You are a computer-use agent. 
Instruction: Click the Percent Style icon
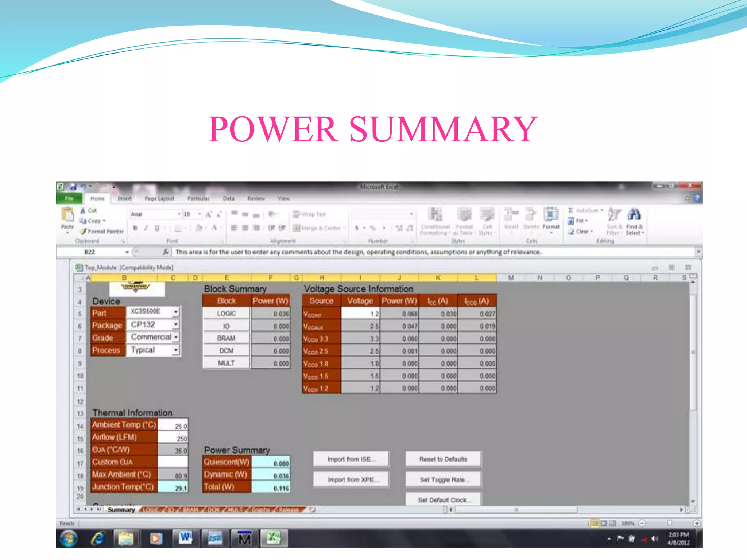point(373,228)
